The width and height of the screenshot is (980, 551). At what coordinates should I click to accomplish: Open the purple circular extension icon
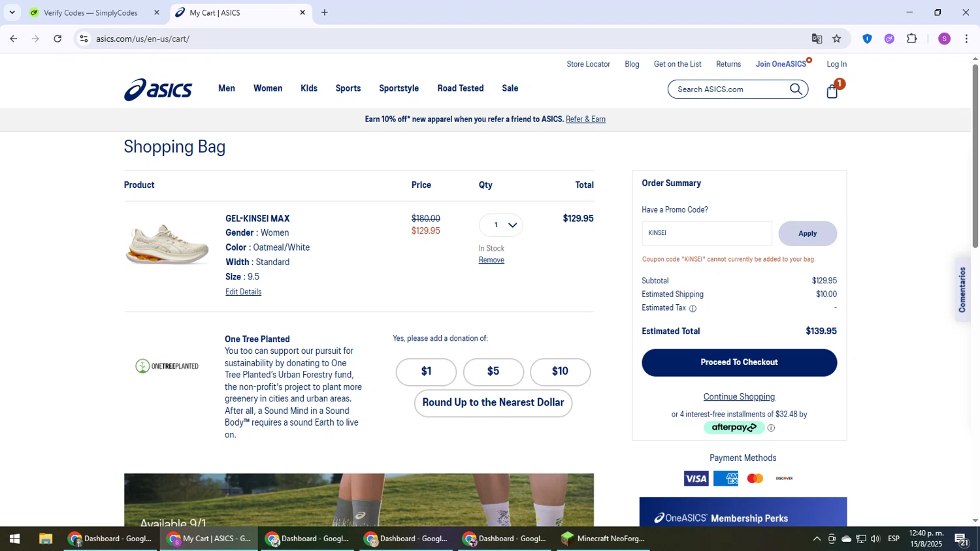(889, 39)
